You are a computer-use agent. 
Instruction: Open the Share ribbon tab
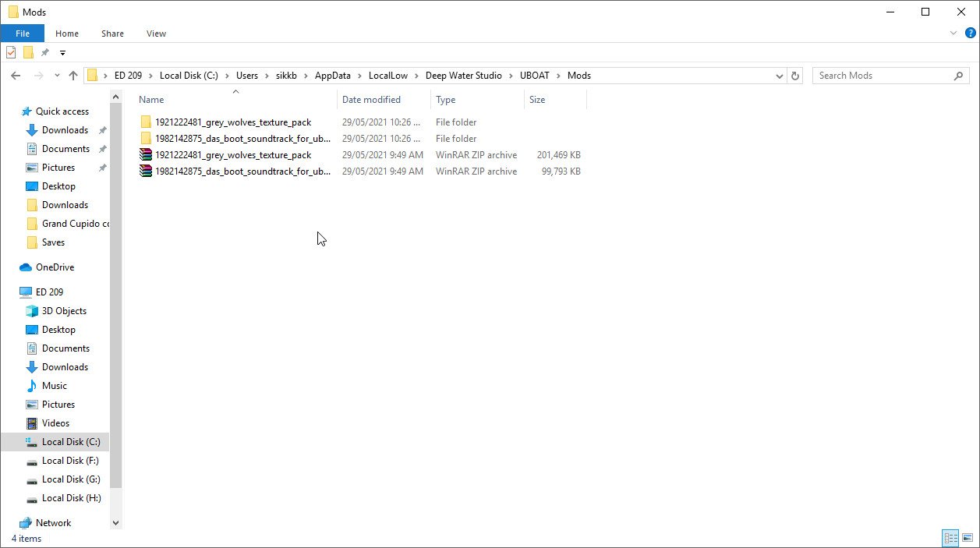112,34
